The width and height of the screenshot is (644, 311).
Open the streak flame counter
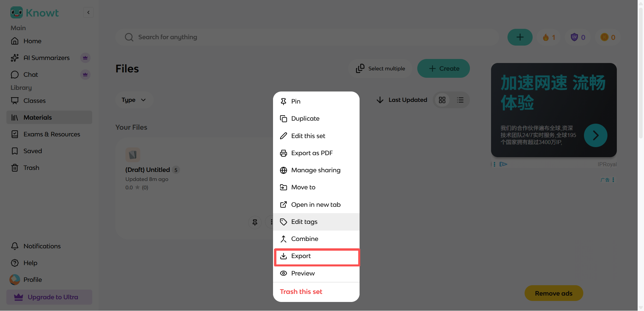tap(549, 37)
